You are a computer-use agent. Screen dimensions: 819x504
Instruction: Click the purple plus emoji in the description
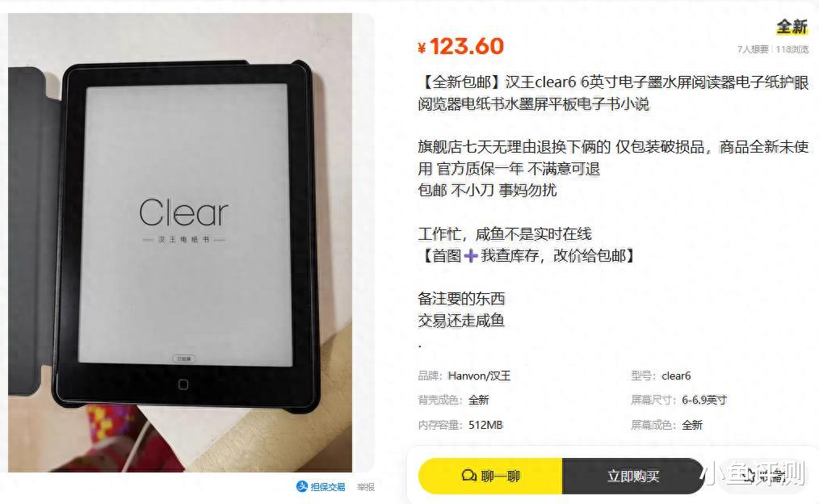pos(471,256)
